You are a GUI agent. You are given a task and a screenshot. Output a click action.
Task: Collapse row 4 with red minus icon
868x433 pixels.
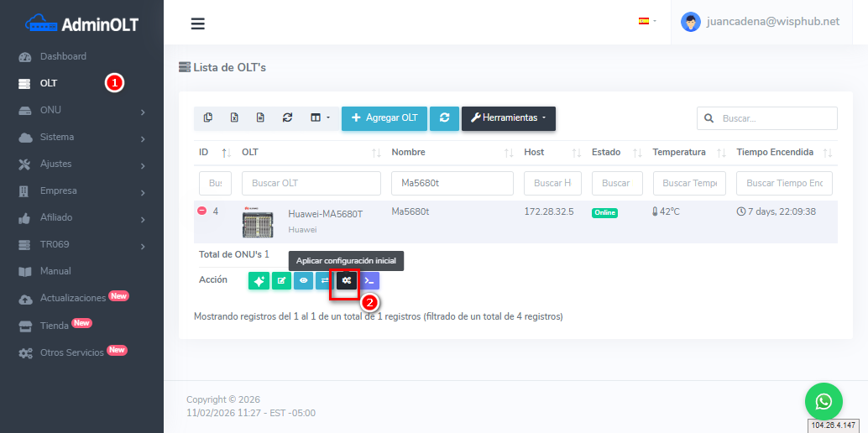[x=201, y=211]
